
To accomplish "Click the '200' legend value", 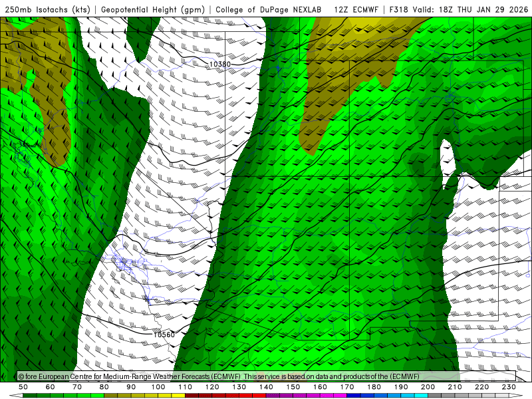I will tap(428, 387).
